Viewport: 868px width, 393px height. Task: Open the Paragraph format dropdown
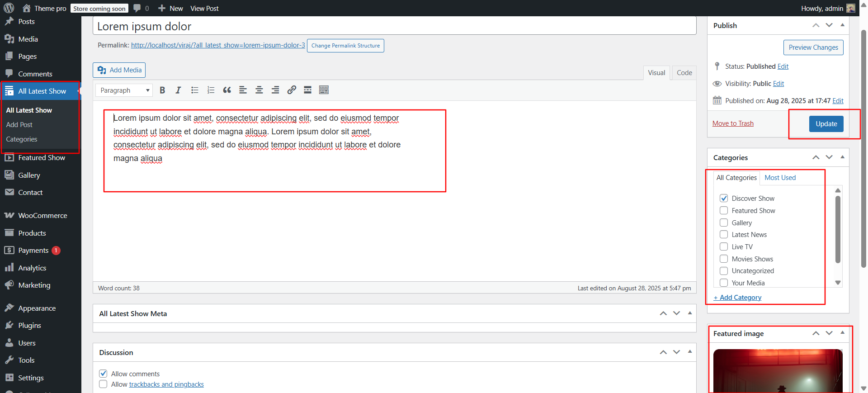pyautogui.click(x=124, y=90)
